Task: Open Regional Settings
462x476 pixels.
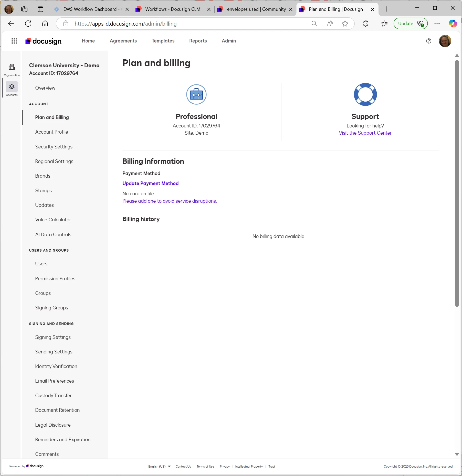Action: tap(54, 161)
